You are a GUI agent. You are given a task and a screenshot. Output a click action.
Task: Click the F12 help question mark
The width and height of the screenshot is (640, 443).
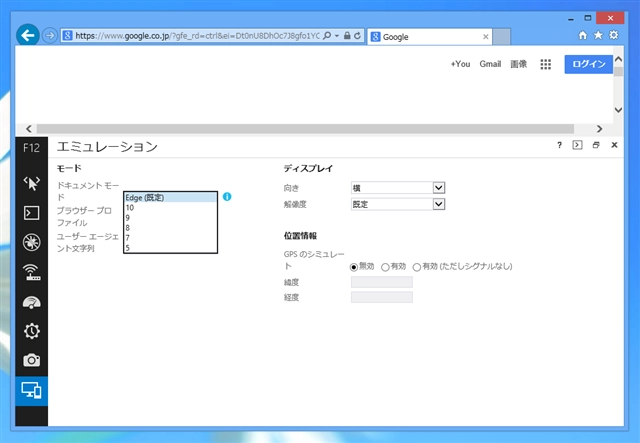(x=559, y=145)
